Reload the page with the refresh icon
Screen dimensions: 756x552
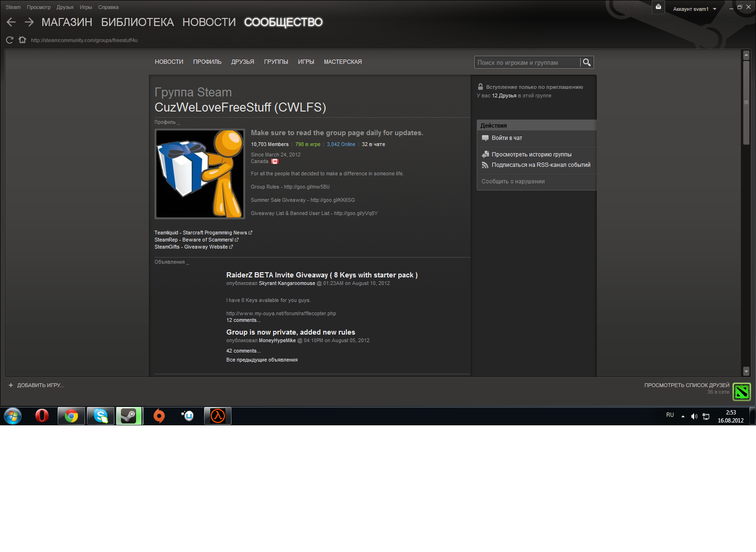(x=9, y=40)
